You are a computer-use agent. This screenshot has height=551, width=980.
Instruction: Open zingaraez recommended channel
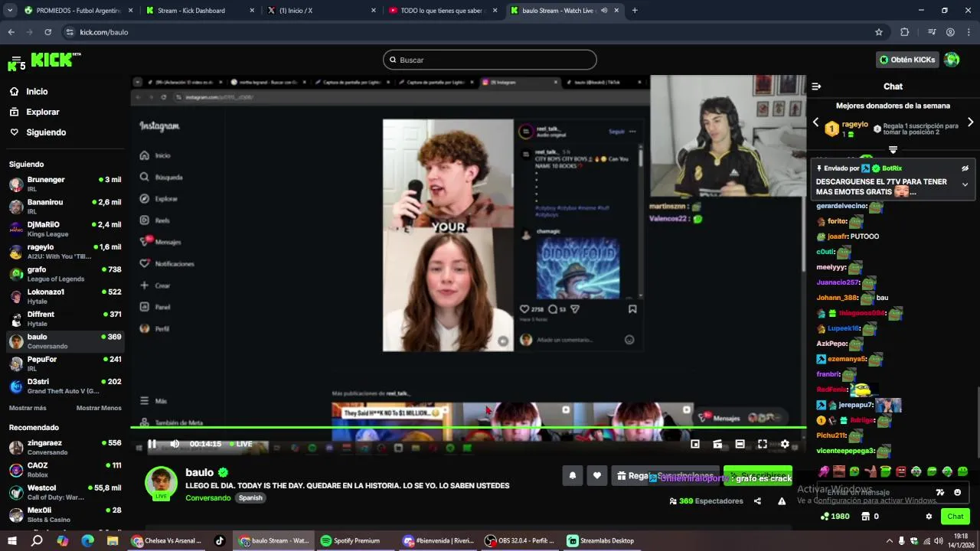[x=65, y=447]
